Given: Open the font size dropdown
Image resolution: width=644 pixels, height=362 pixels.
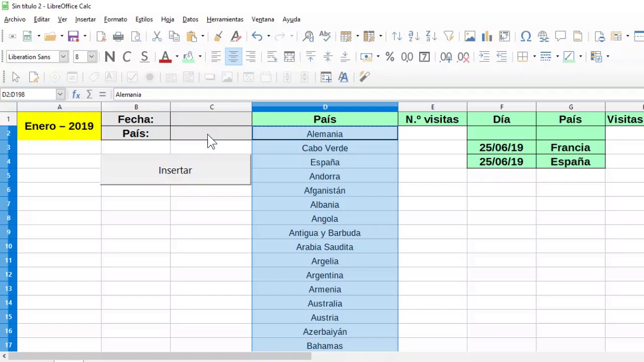Looking at the screenshot, I should pos(92,57).
